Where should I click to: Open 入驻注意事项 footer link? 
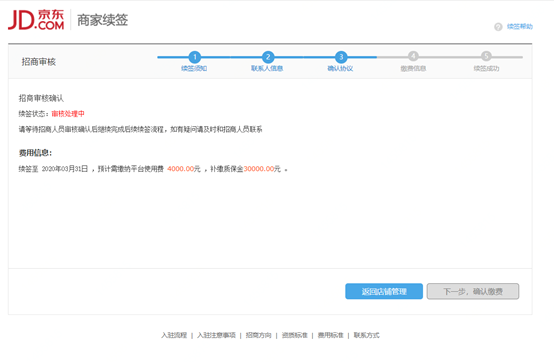pos(216,335)
